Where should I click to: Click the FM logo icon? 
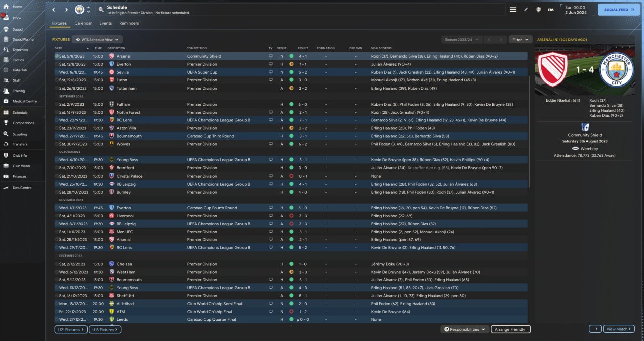[x=550, y=10]
